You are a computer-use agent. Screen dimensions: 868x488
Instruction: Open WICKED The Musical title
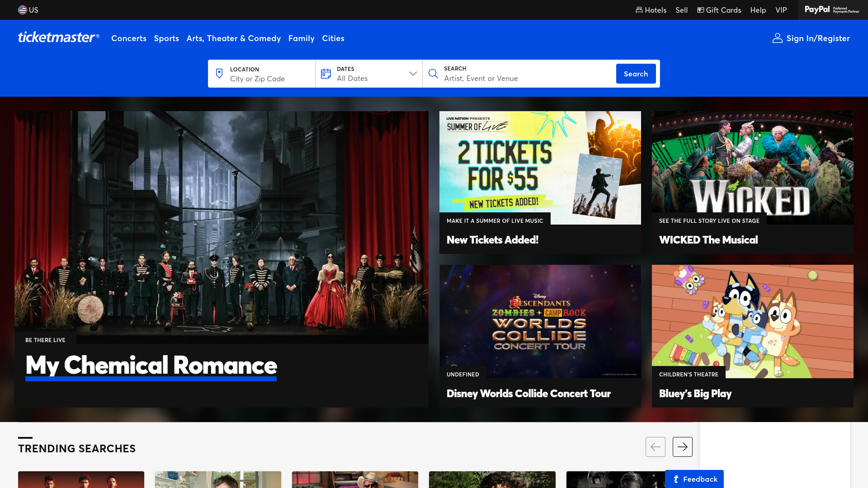[x=708, y=240]
